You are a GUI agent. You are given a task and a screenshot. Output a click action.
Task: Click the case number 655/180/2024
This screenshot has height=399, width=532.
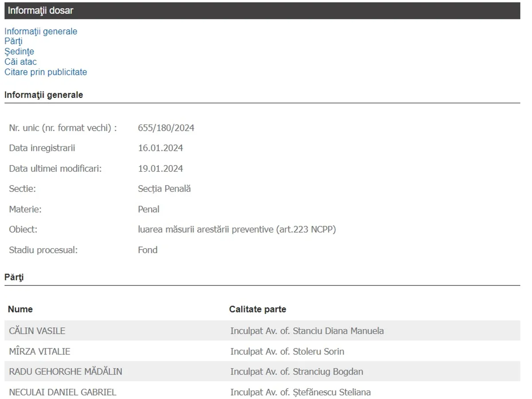166,128
